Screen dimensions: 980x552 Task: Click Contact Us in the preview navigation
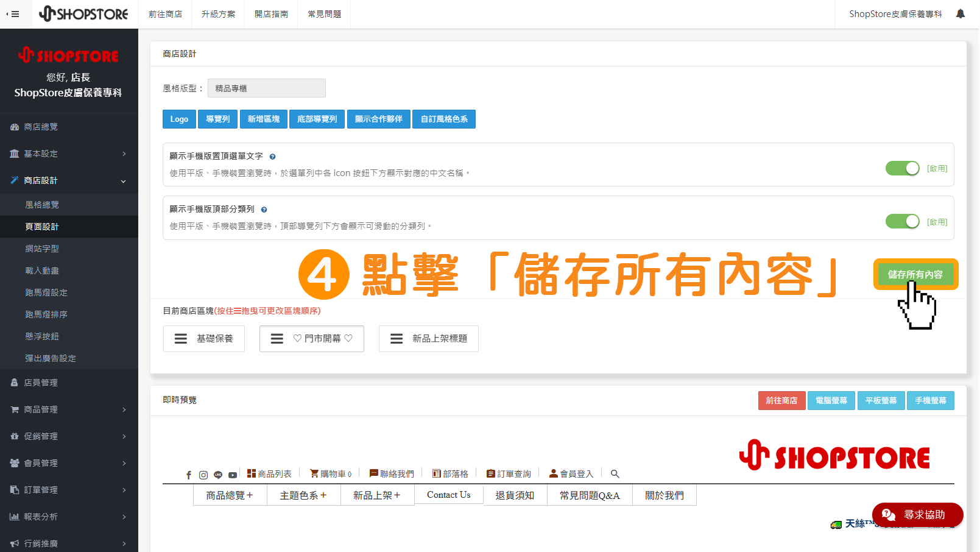pyautogui.click(x=449, y=495)
